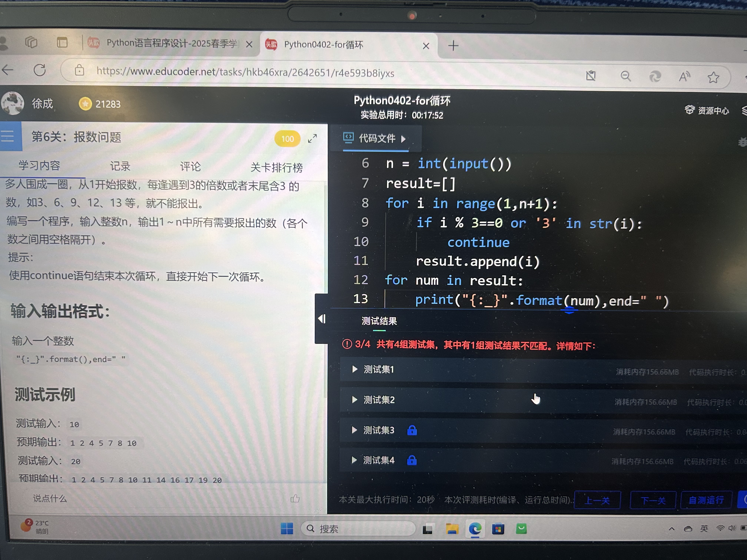
Task: Close the Python语言程序设计 tab
Action: click(x=249, y=44)
